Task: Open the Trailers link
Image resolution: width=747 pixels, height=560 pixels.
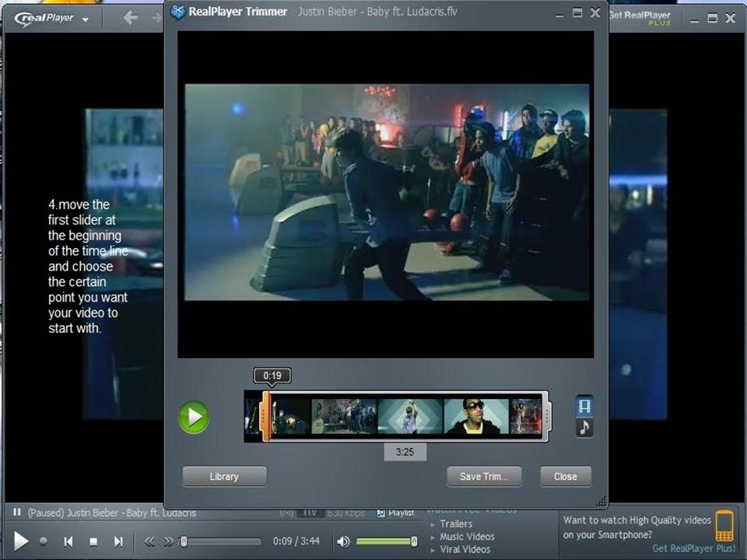Action: click(x=456, y=523)
